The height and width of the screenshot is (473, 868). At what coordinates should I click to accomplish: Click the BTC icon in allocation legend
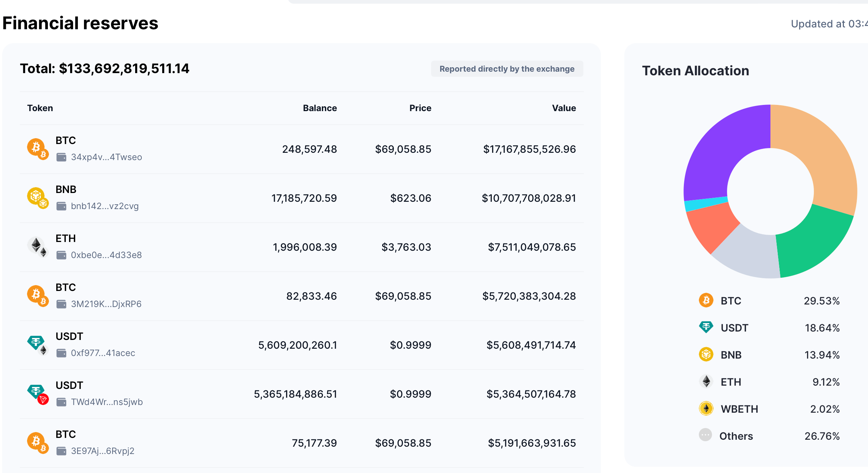706,300
